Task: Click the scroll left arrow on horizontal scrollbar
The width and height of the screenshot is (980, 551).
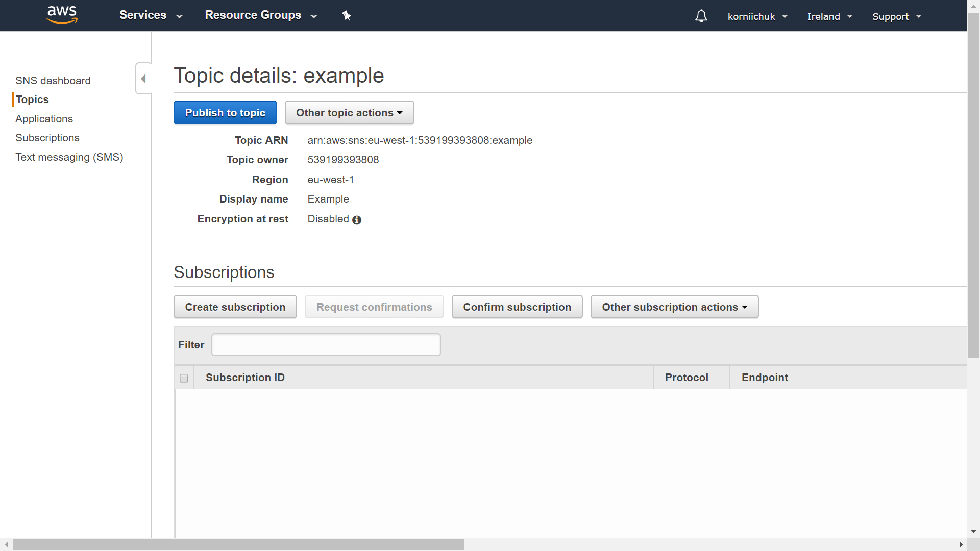Action: point(6,545)
